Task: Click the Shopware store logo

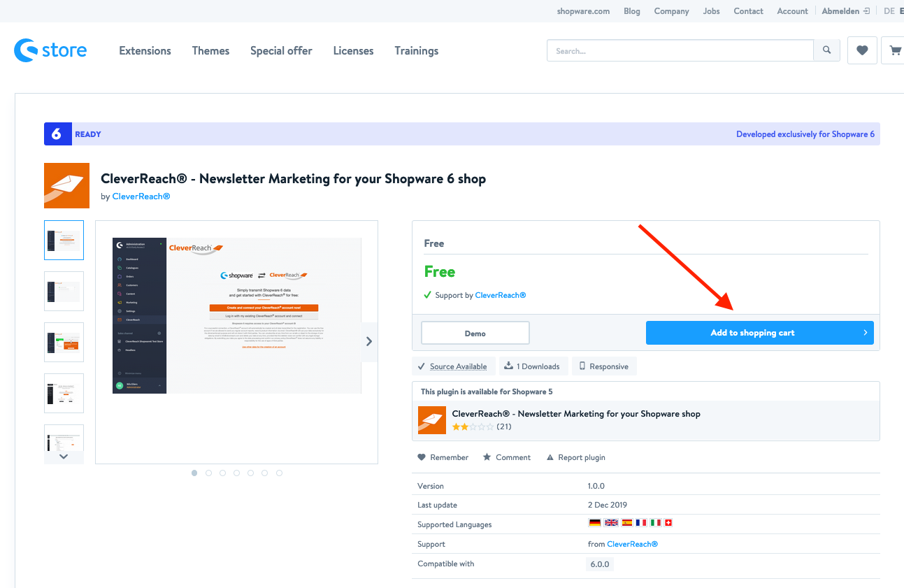Action: point(50,50)
